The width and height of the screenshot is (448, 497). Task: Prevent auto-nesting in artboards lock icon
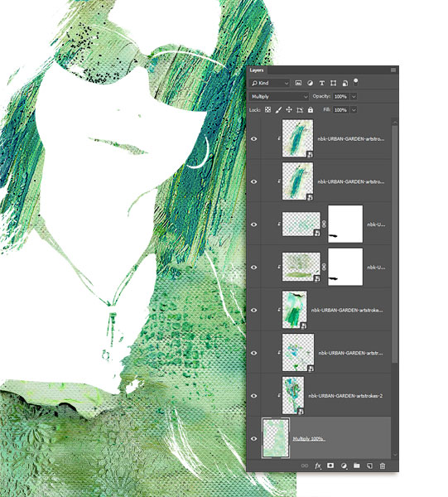click(x=300, y=110)
